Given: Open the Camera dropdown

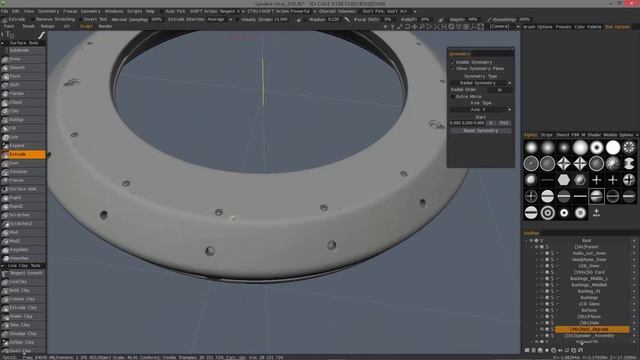Looking at the screenshot, I should (x=504, y=27).
